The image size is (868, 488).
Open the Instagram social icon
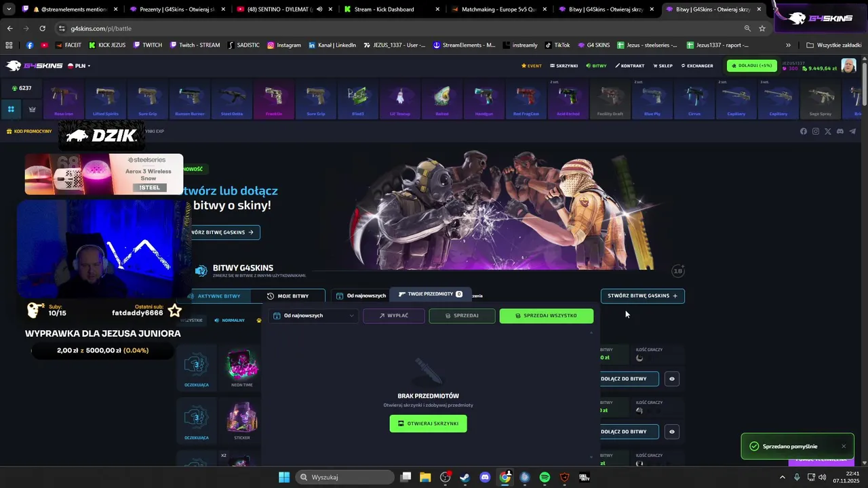click(x=816, y=131)
